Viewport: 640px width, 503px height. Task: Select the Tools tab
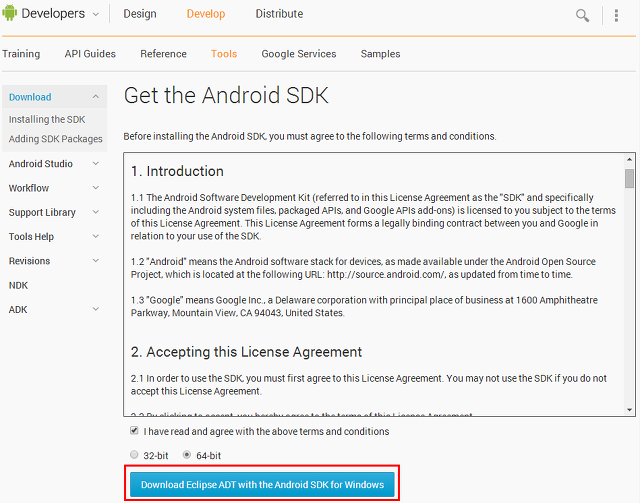224,54
